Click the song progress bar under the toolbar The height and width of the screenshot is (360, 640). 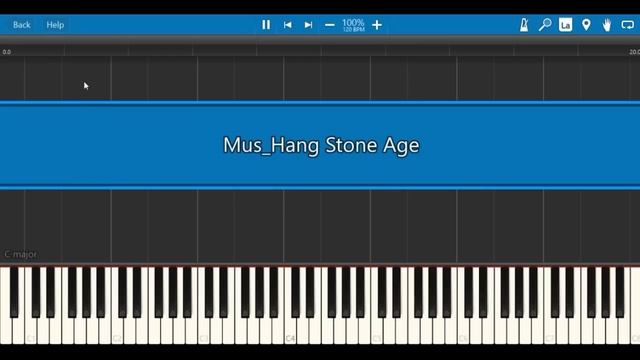(320, 40)
